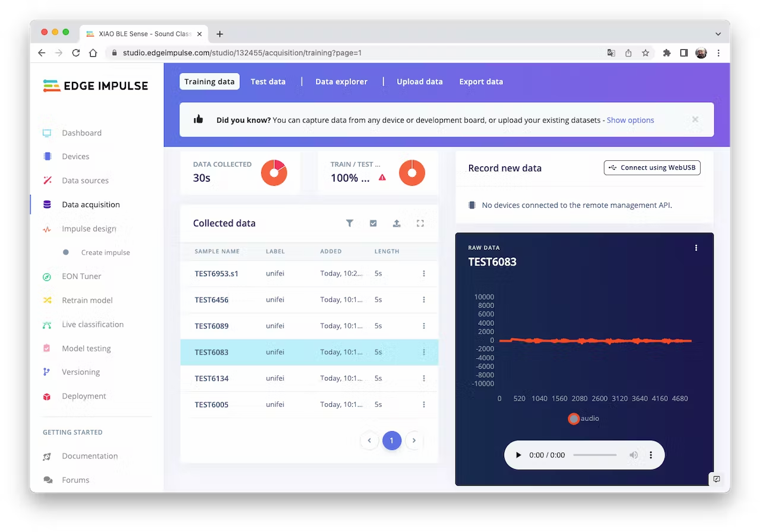Play the TEST6083 audio sample

pos(518,455)
